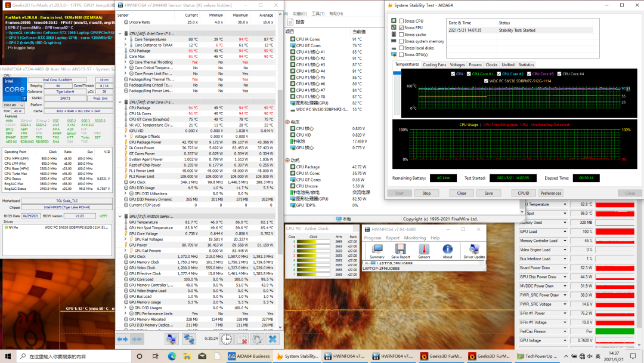Screen dimensions: 644x363
Task: Open sensor settings via the gear icon
Action: coord(257,339)
